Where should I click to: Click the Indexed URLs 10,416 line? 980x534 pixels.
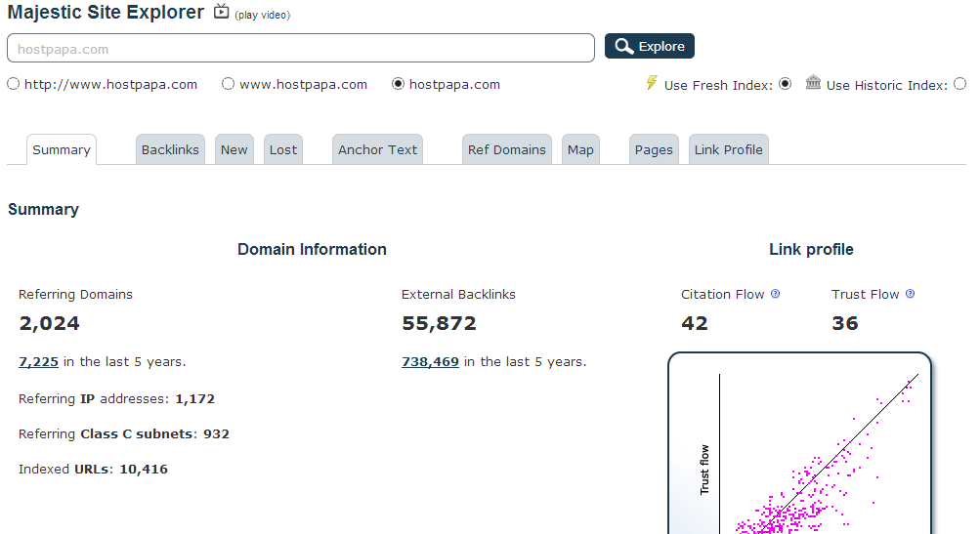coord(93,469)
